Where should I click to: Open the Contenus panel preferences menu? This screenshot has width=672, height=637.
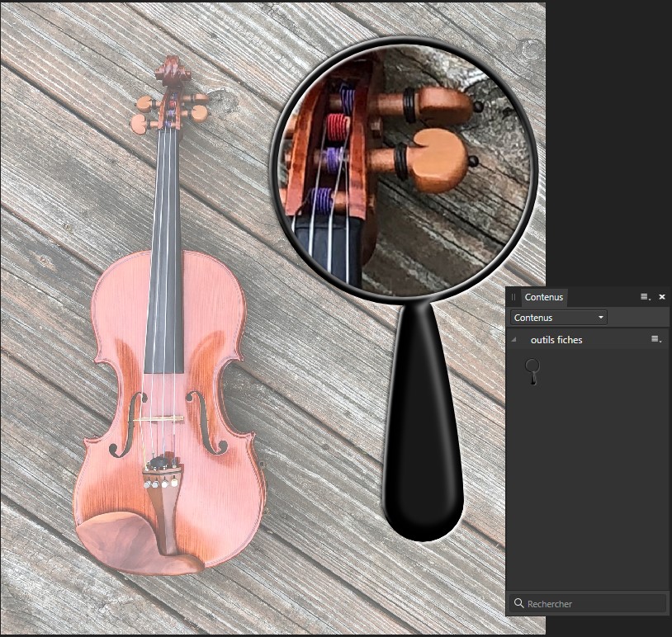tap(646, 296)
